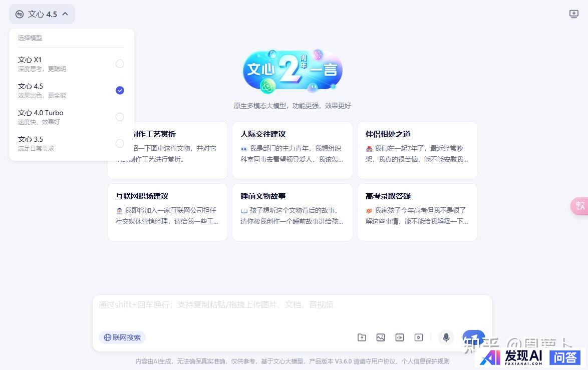Click the 文心 4.0 Turbo model label
Image resolution: width=588 pixels, height=370 pixels.
(x=41, y=113)
